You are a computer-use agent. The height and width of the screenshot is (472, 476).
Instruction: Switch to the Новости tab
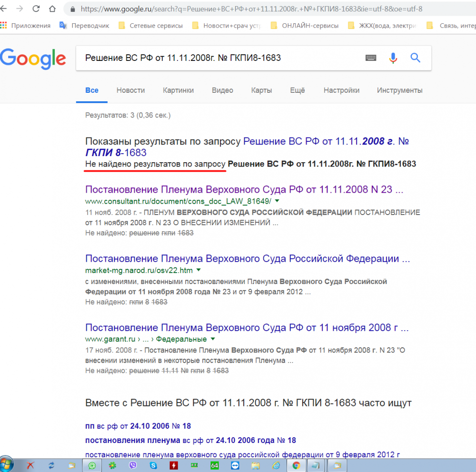pyautogui.click(x=130, y=90)
